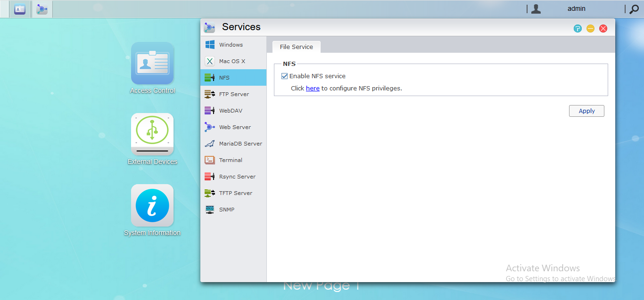644x300 pixels.
Task: Switch to the File Service tab
Action: (x=296, y=47)
